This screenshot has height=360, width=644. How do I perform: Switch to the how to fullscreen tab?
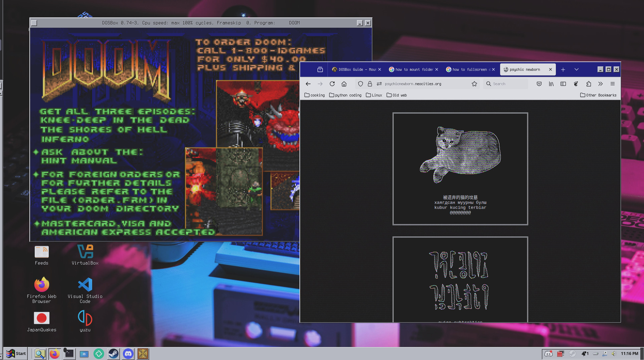click(467, 69)
